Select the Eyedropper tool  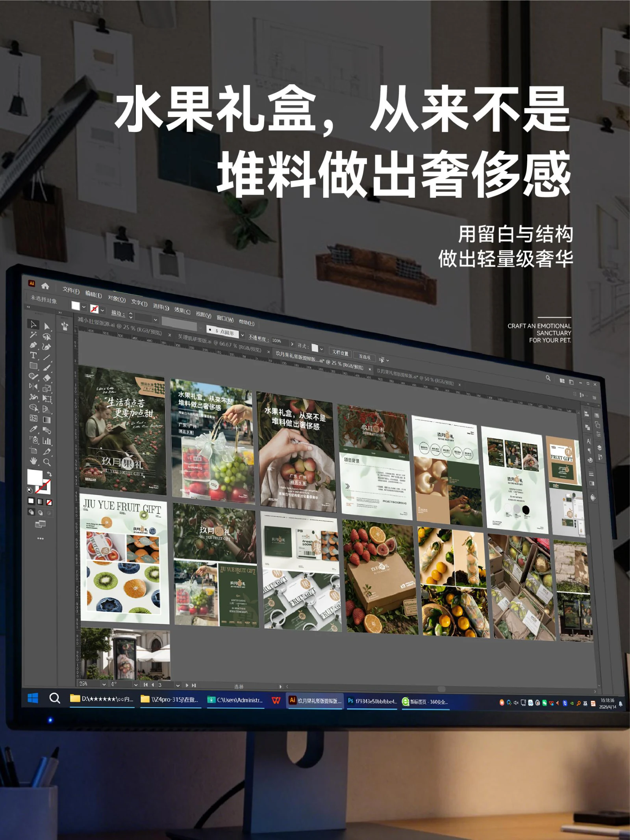(33, 429)
